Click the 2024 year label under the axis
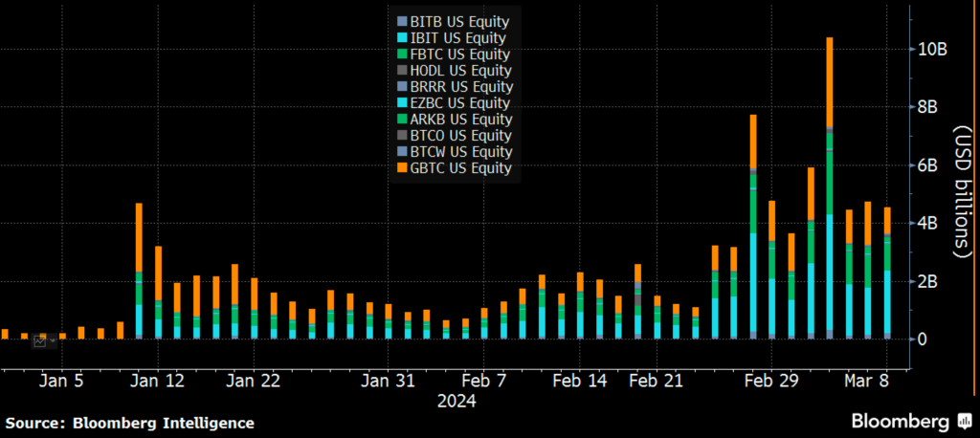This screenshot has width=980, height=438. click(457, 401)
